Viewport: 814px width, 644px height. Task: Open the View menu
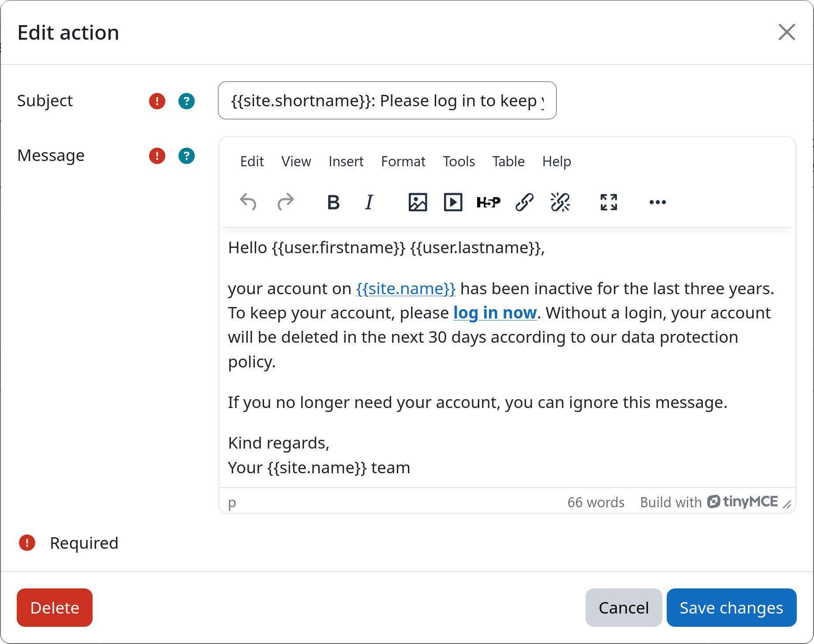(296, 161)
